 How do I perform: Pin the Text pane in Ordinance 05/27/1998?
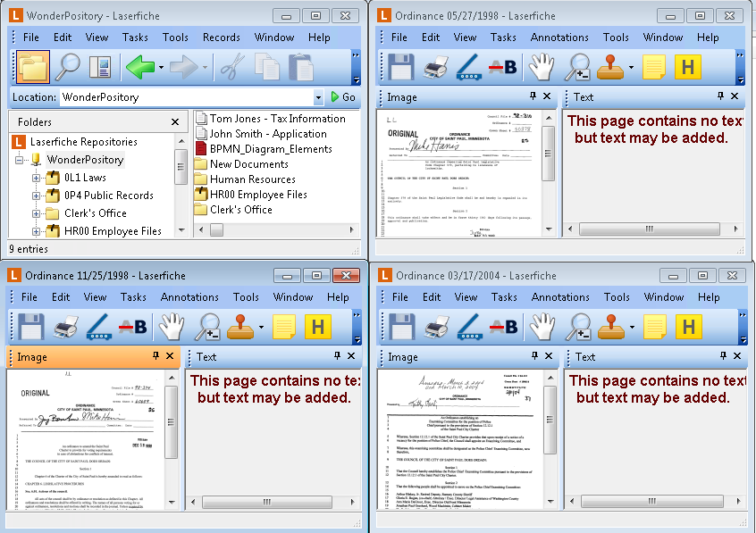(721, 96)
